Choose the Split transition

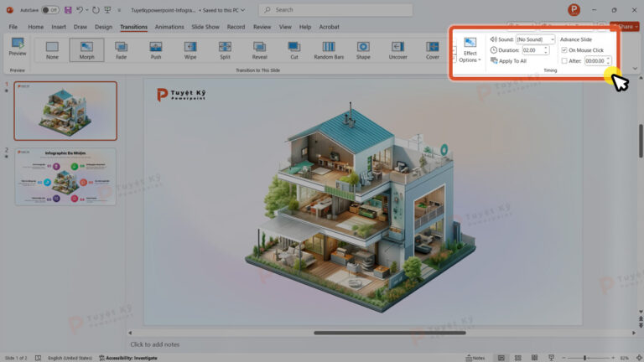(x=225, y=50)
